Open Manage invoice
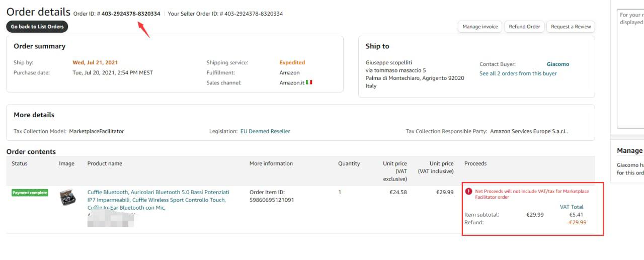Viewport: 644px width, 260px height. point(480,27)
